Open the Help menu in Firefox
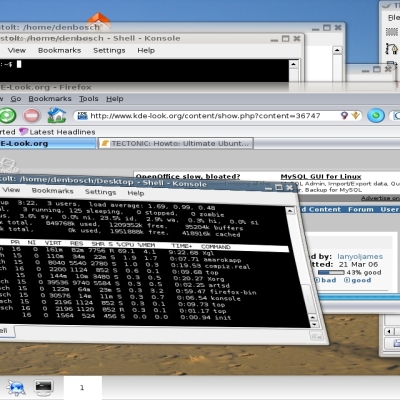This screenshot has width=400, height=400. pyautogui.click(x=115, y=99)
